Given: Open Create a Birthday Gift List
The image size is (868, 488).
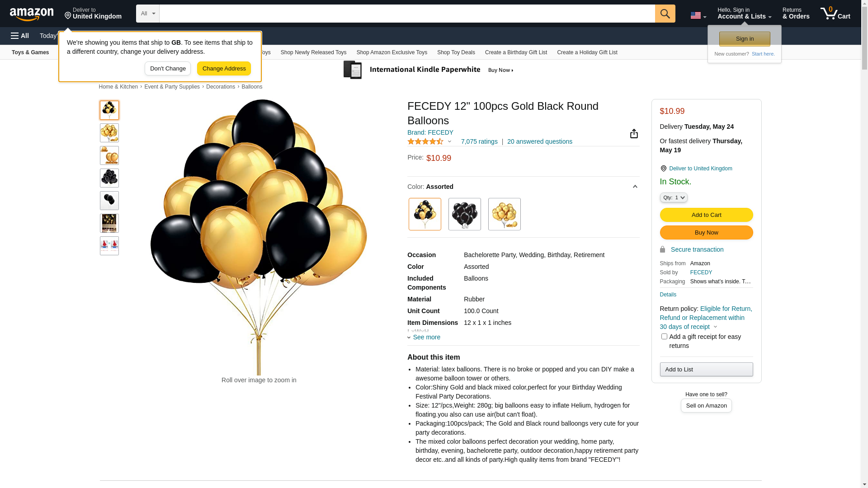Looking at the screenshot, I should point(516,52).
